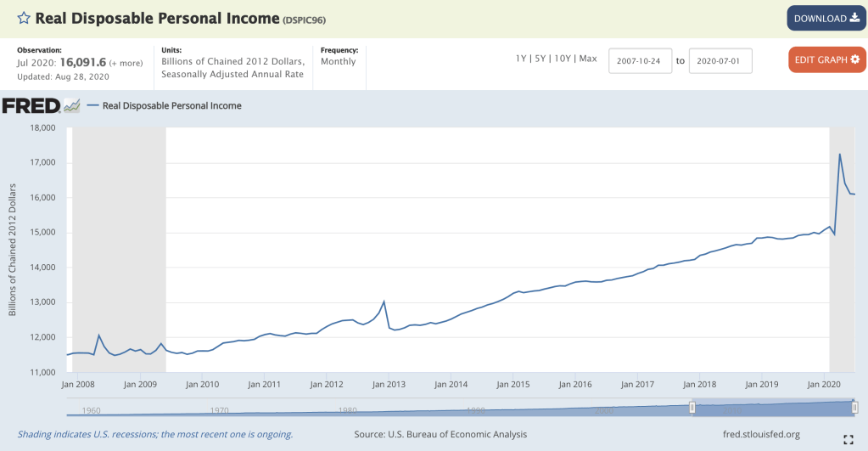Select the 1Y time range

click(x=522, y=59)
